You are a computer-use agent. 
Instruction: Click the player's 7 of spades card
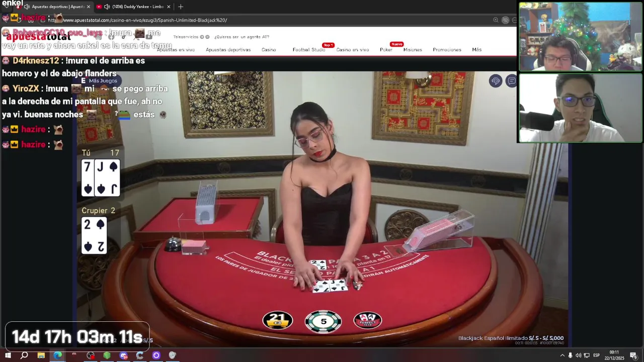click(x=88, y=177)
